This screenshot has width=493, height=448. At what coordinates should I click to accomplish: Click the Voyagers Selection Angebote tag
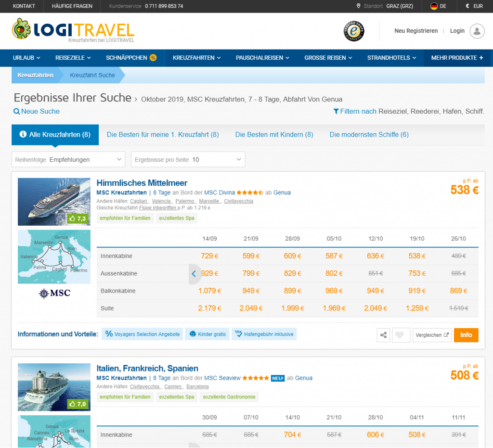pyautogui.click(x=143, y=334)
